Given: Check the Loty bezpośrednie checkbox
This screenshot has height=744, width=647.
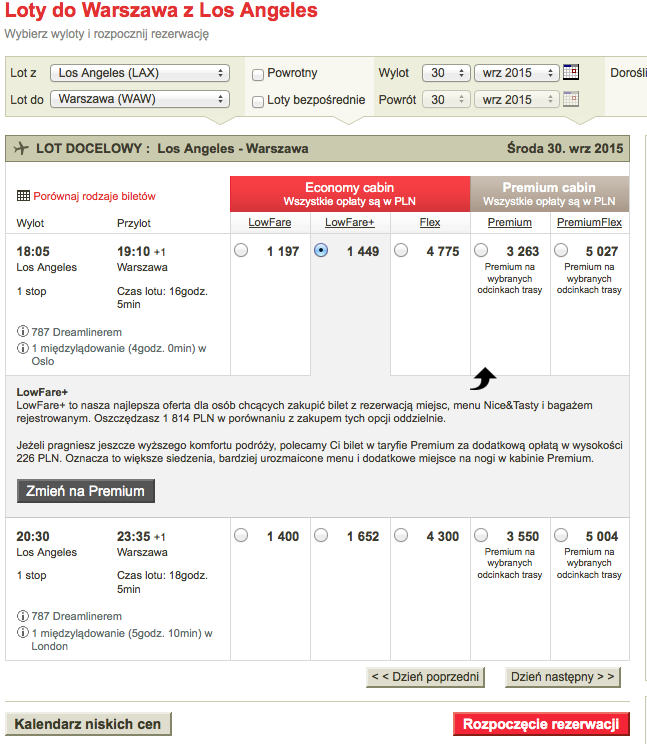Looking at the screenshot, I should [x=258, y=102].
